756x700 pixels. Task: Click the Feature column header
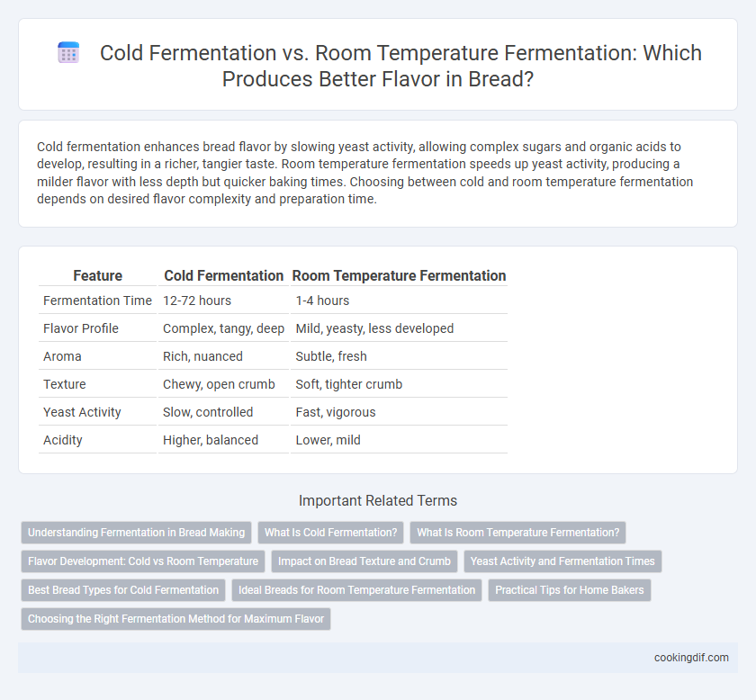[x=98, y=275]
